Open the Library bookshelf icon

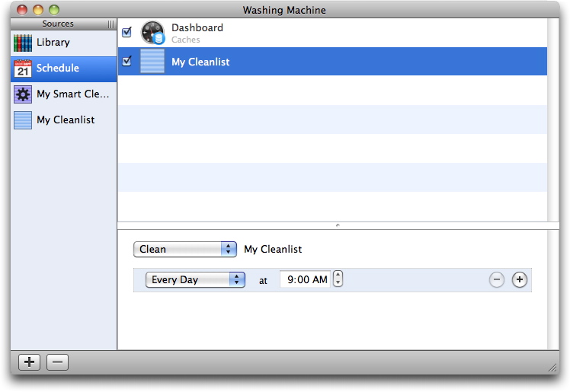(23, 43)
